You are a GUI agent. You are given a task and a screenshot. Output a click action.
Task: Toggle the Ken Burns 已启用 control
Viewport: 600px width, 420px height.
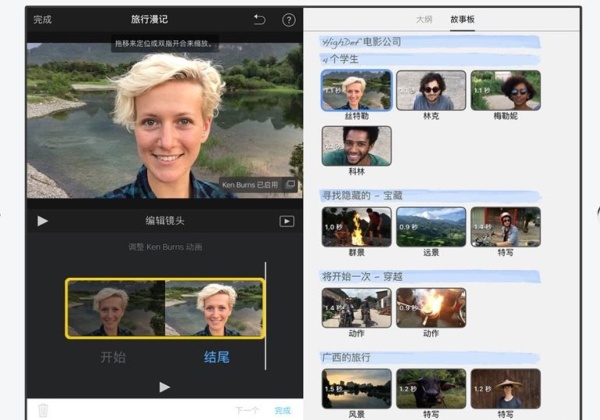coord(258,185)
